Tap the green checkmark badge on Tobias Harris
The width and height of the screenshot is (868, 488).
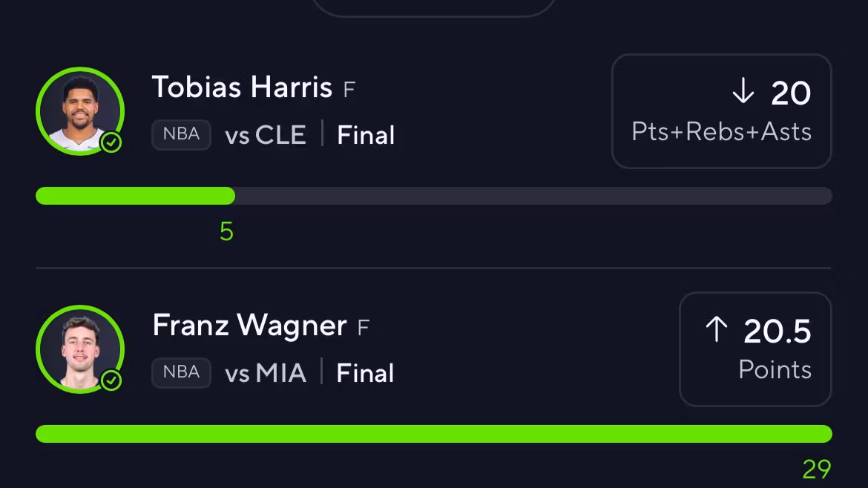tap(111, 142)
